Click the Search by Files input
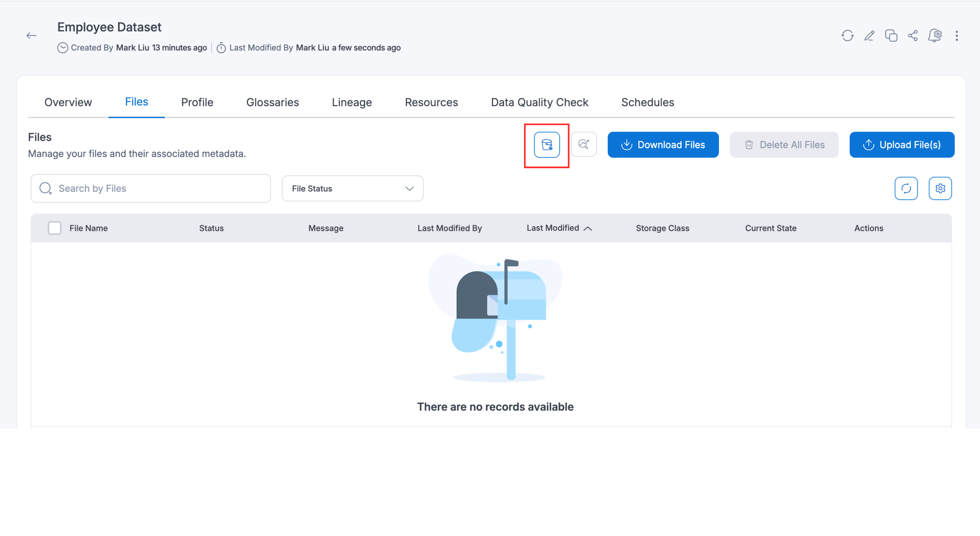This screenshot has height=536, width=980. (x=160, y=188)
